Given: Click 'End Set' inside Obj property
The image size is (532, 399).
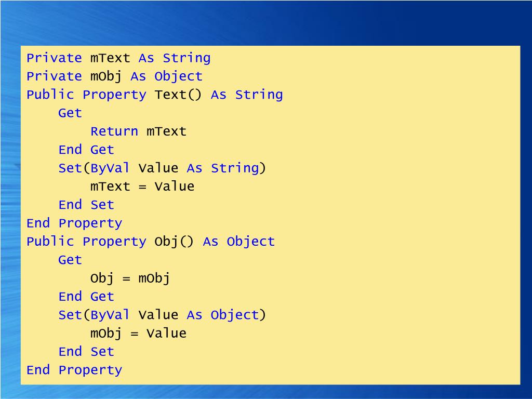Looking at the screenshot, I should click(86, 352).
